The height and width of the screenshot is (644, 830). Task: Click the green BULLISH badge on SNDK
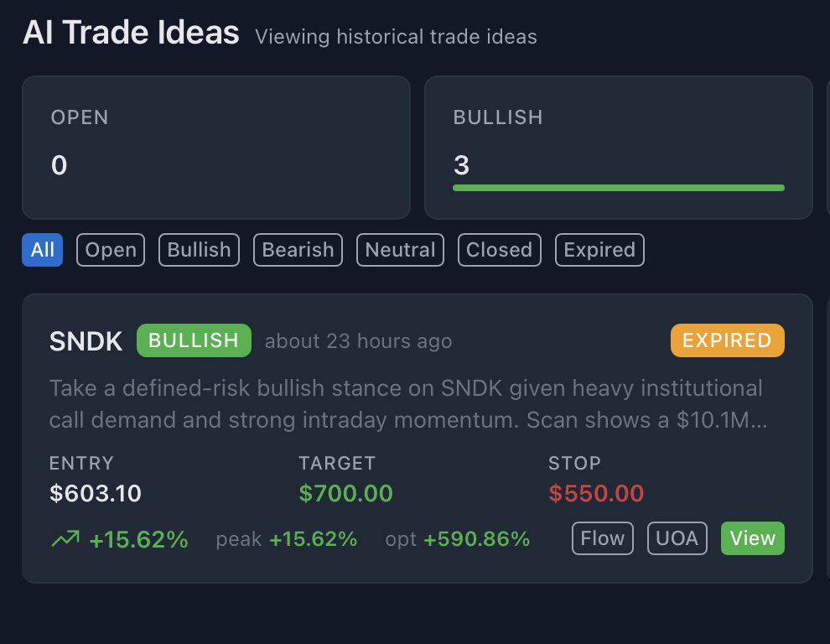(194, 340)
